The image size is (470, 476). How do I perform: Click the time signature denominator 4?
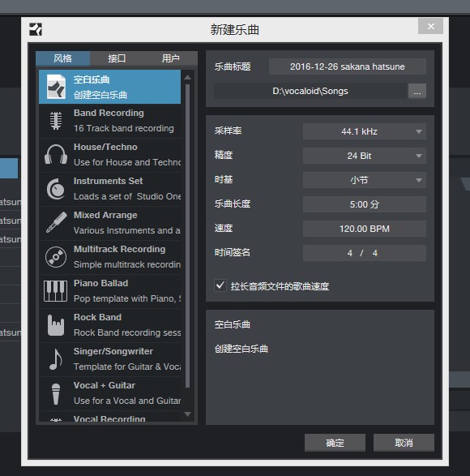coord(375,253)
